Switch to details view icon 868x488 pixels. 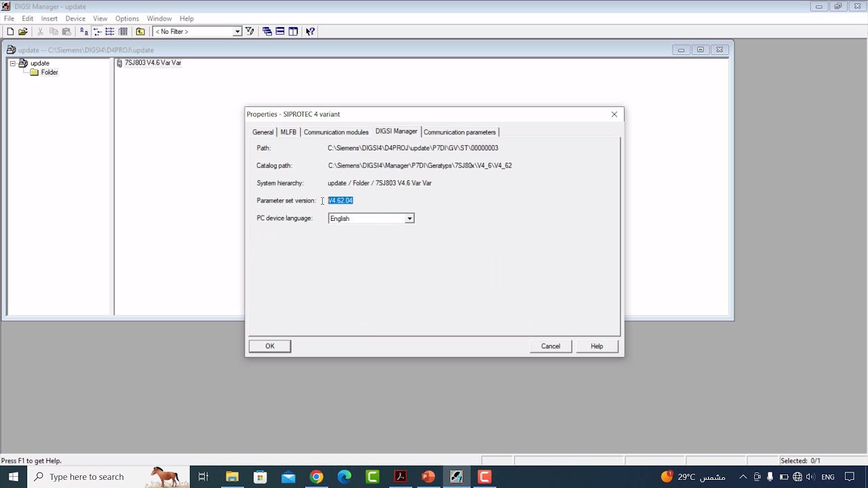[123, 31]
